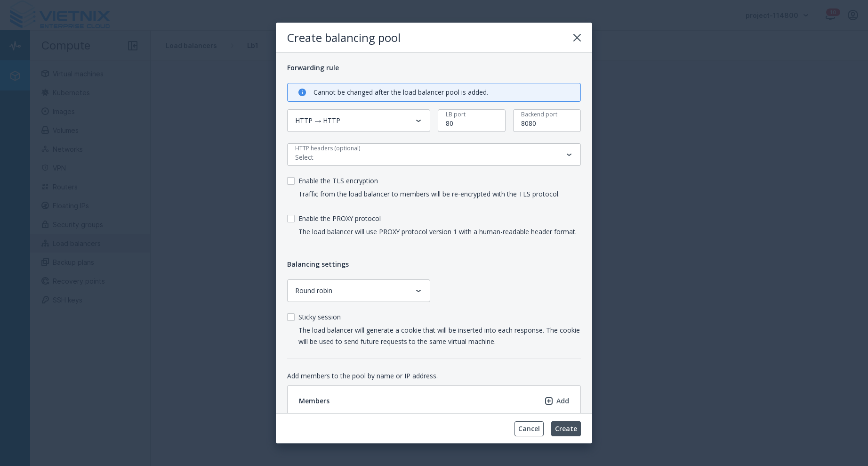Toggle the Sticky session checkbox
The image size is (868, 466).
(x=291, y=317)
